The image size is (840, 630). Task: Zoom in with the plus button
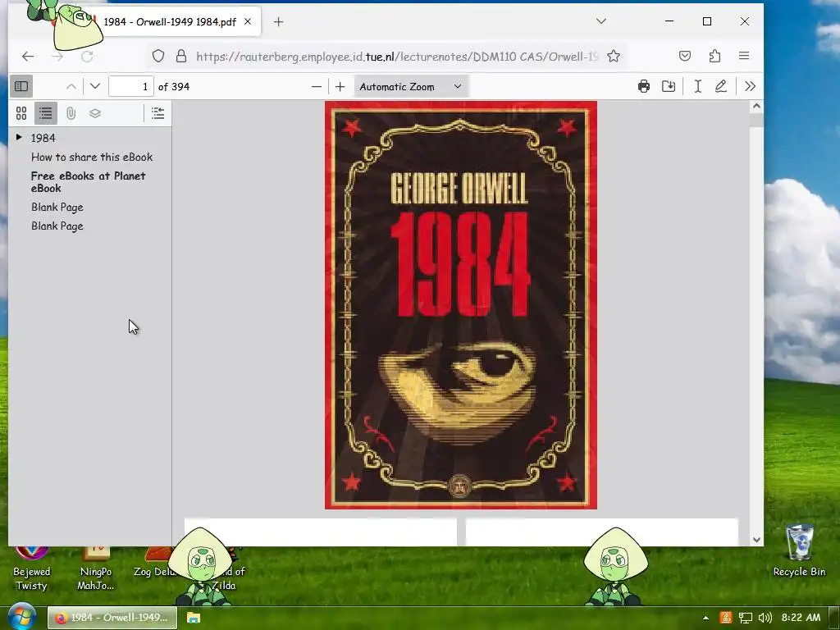coord(340,86)
